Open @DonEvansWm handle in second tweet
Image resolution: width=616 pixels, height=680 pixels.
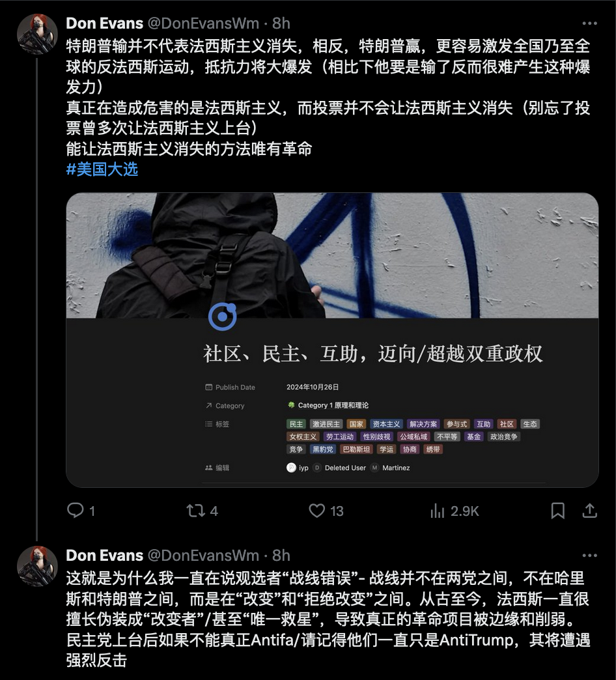(x=203, y=556)
